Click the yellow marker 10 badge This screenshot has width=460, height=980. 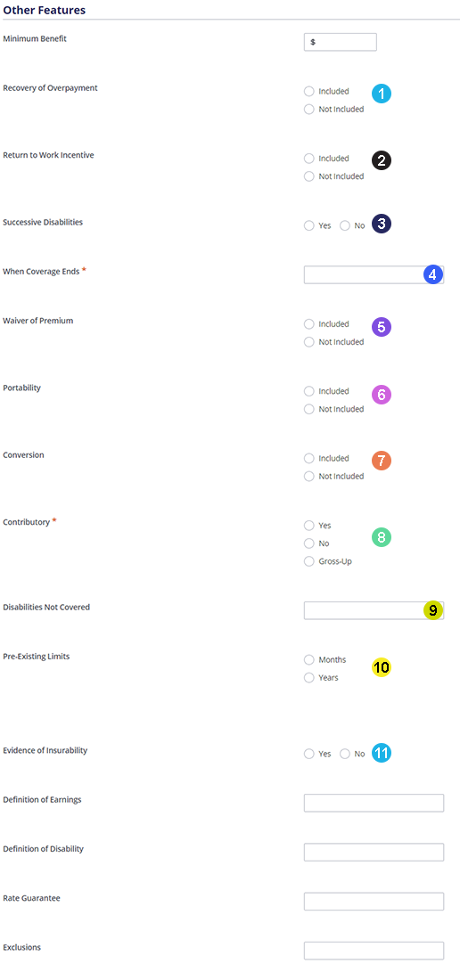click(x=382, y=667)
